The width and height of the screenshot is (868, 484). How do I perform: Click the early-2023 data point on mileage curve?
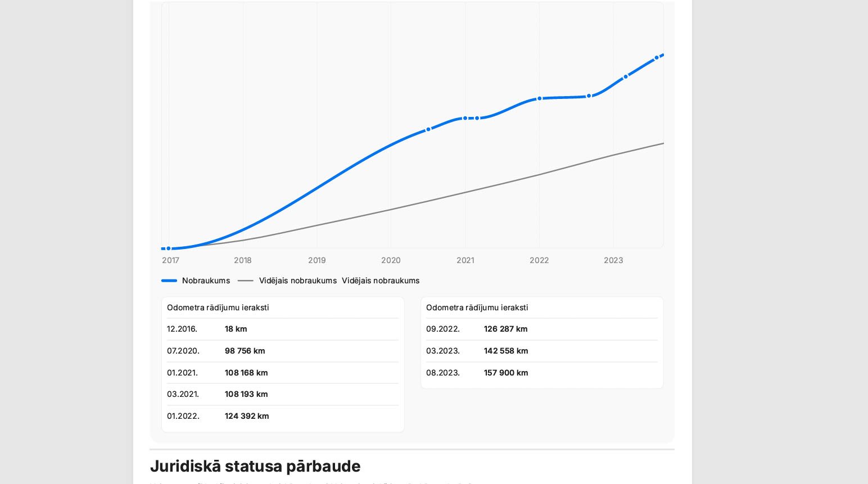pyautogui.click(x=626, y=77)
